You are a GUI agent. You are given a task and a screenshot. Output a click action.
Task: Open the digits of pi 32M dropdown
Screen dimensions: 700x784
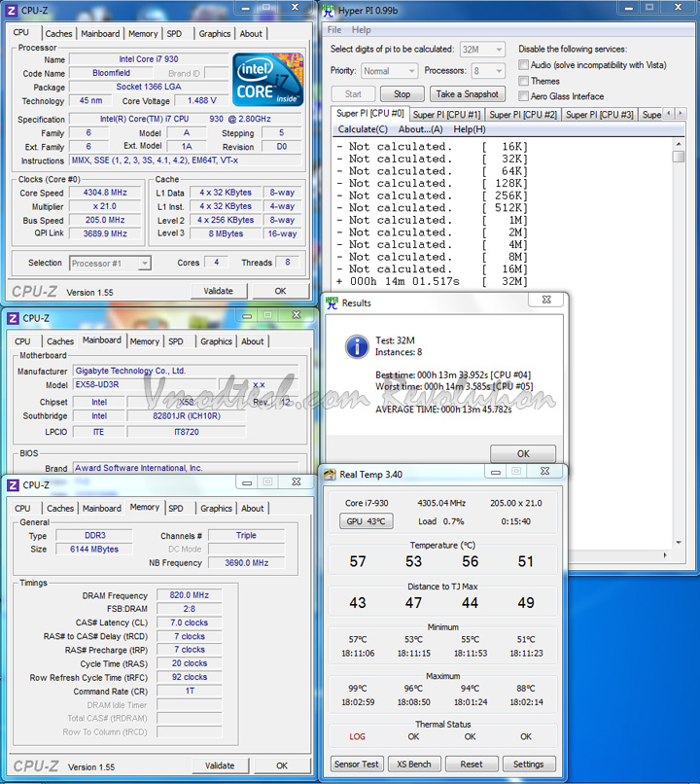tap(482, 49)
